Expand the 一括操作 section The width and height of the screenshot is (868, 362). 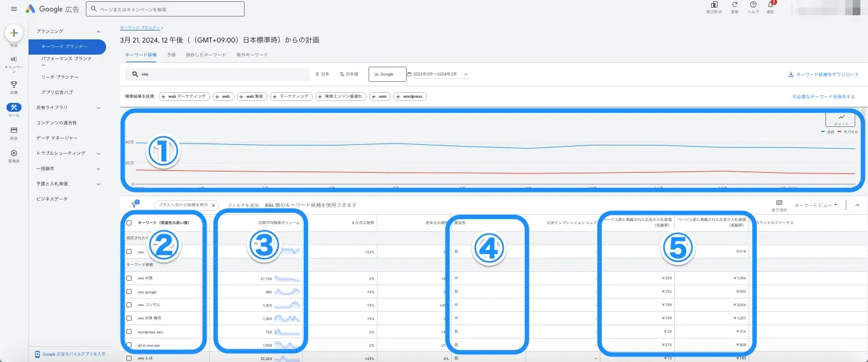98,168
